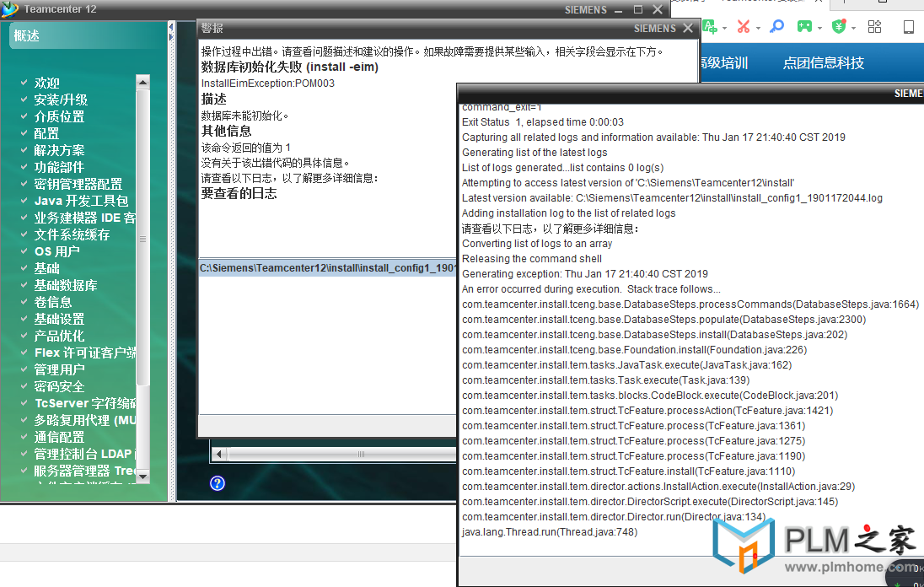
Task: Select the 基础 step in the overview list
Action: click(46, 269)
